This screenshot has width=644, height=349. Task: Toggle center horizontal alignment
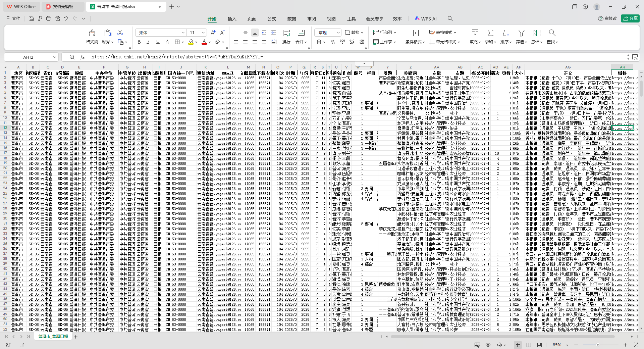click(246, 42)
